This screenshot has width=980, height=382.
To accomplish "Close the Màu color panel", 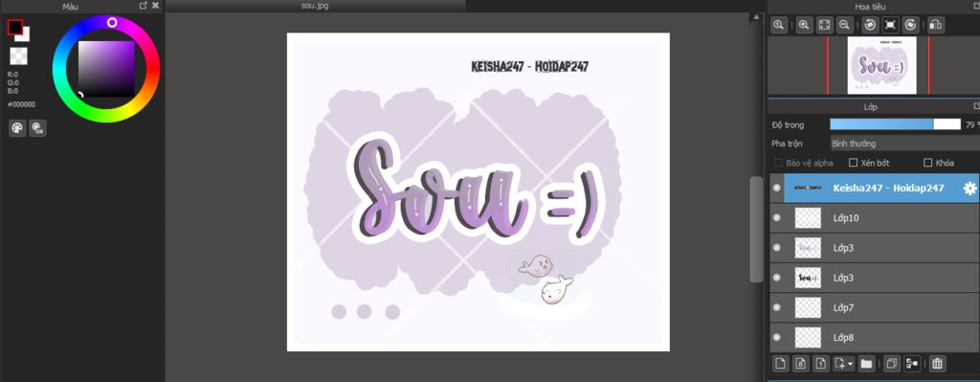I will click(x=156, y=6).
